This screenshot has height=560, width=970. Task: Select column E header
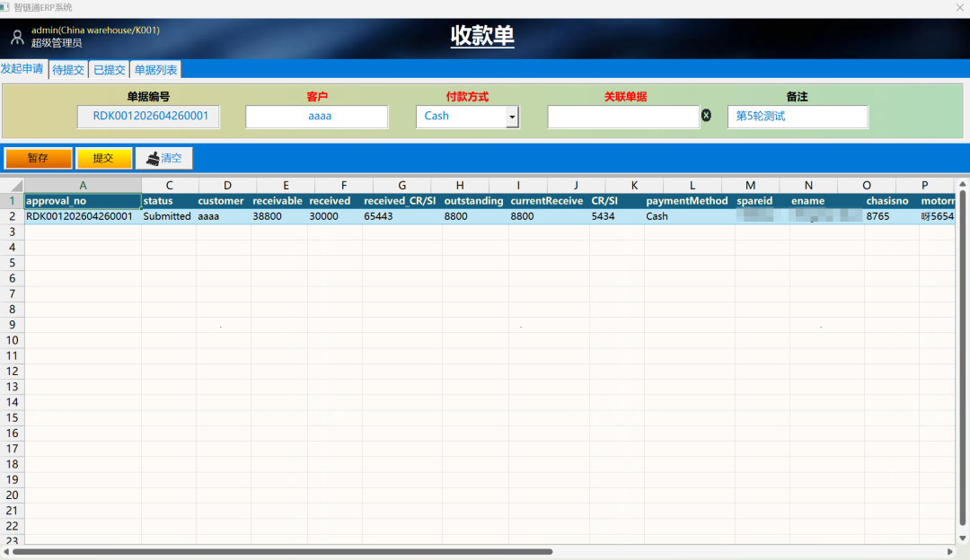[x=286, y=186]
